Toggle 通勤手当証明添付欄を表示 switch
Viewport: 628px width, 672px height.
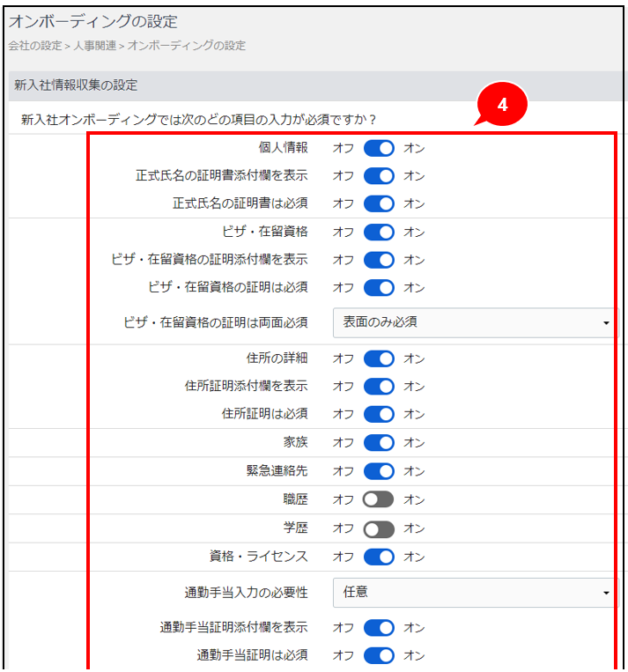[379, 628]
